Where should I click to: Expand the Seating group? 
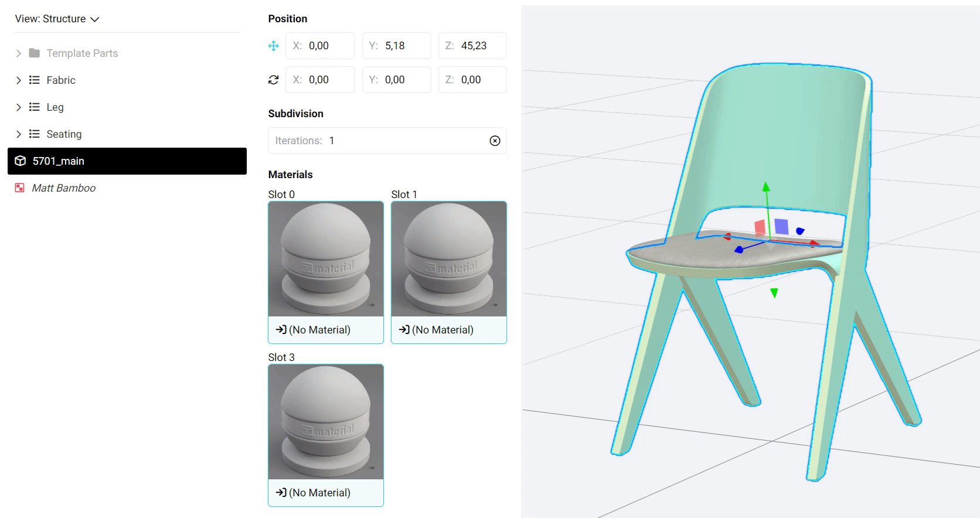pos(19,134)
